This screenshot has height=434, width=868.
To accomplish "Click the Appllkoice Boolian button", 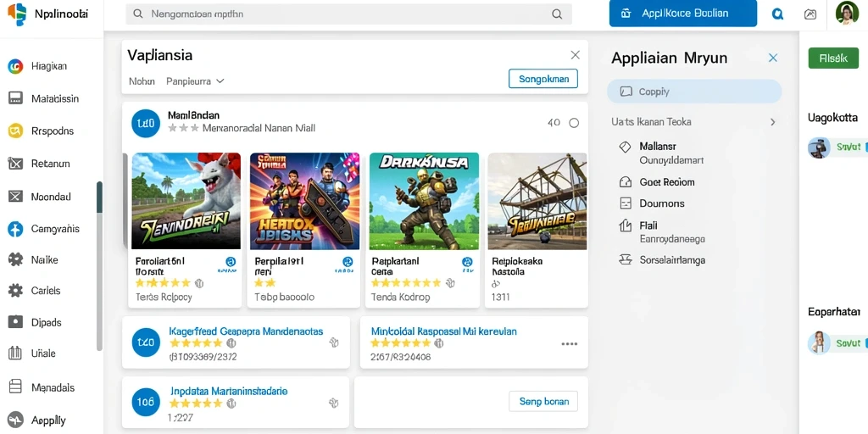I will [x=682, y=14].
